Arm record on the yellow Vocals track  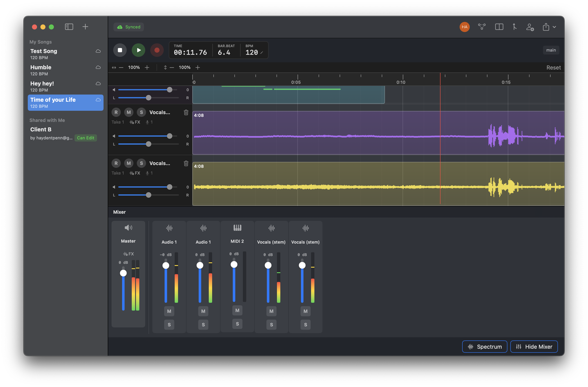coord(116,163)
